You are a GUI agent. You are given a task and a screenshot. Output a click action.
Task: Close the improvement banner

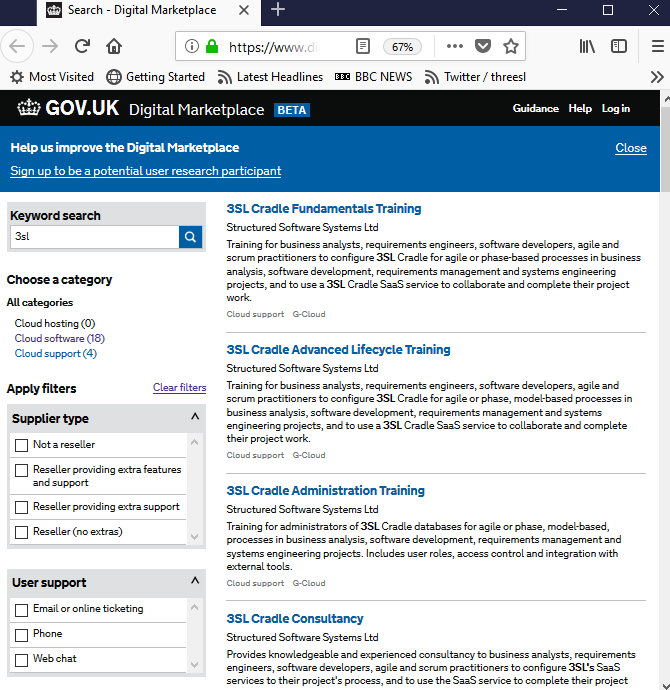pyautogui.click(x=631, y=148)
